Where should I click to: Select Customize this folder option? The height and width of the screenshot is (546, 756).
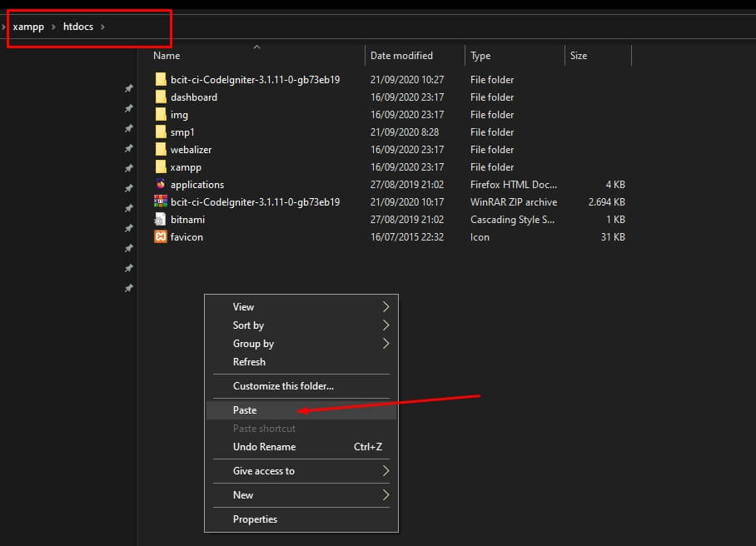pyautogui.click(x=283, y=386)
